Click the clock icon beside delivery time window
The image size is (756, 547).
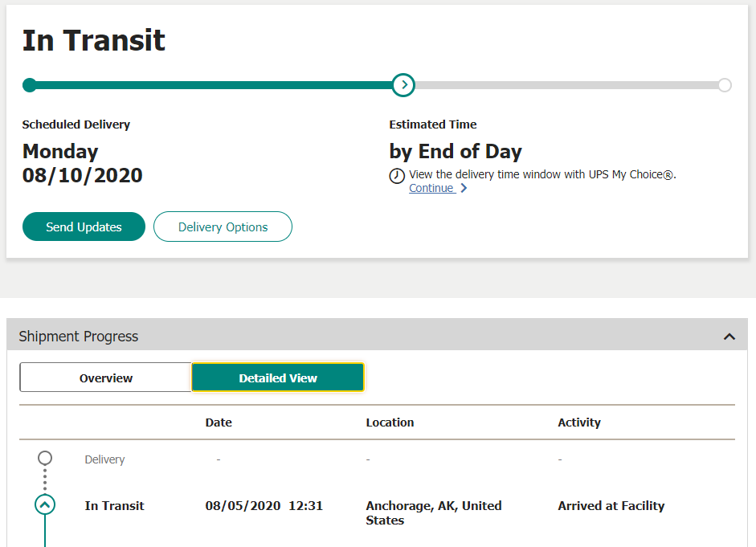pyautogui.click(x=397, y=176)
